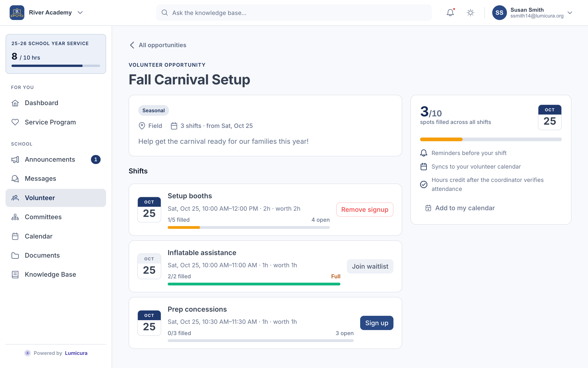Click the Inflatable assistance Oct 25 date tile
588x368 pixels.
149,266
